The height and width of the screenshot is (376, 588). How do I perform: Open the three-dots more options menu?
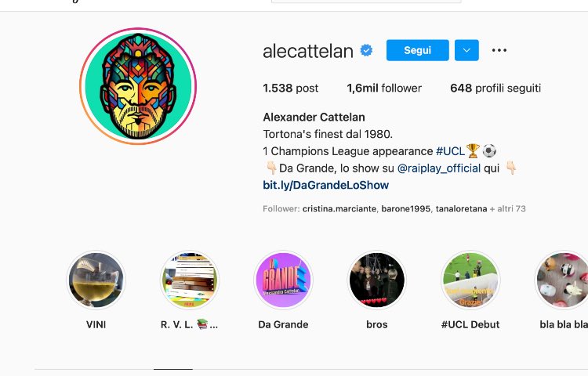499,51
